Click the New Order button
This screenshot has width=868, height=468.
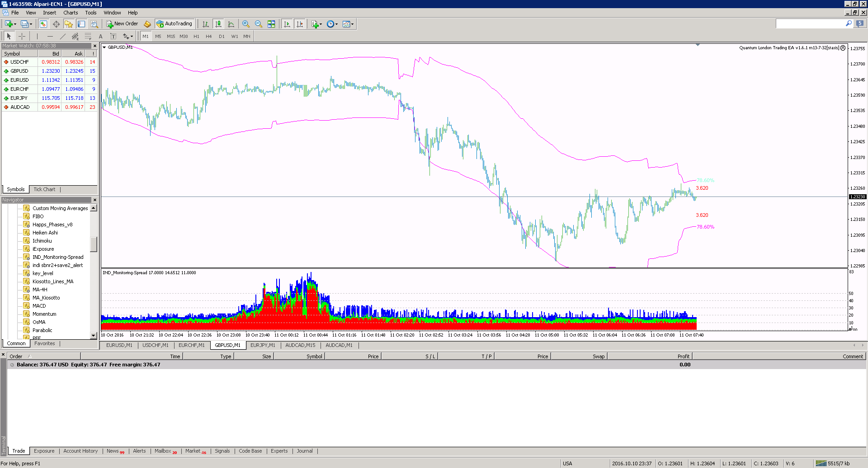tap(122, 24)
